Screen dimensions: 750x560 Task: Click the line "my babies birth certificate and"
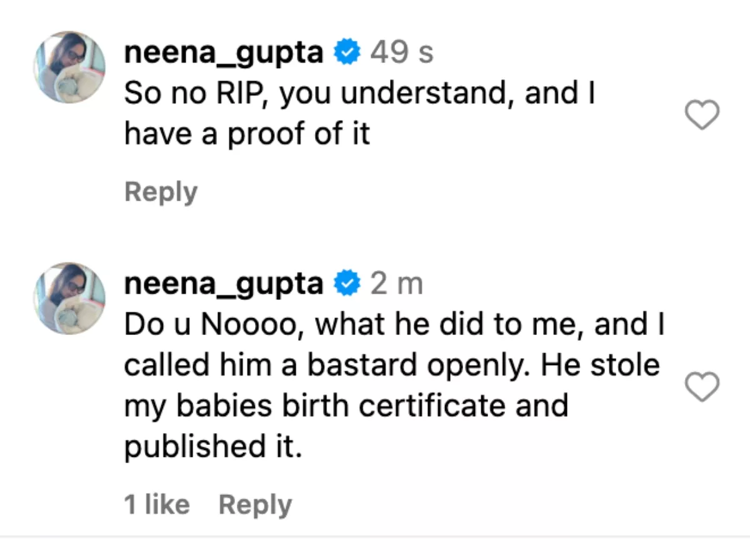(x=346, y=405)
